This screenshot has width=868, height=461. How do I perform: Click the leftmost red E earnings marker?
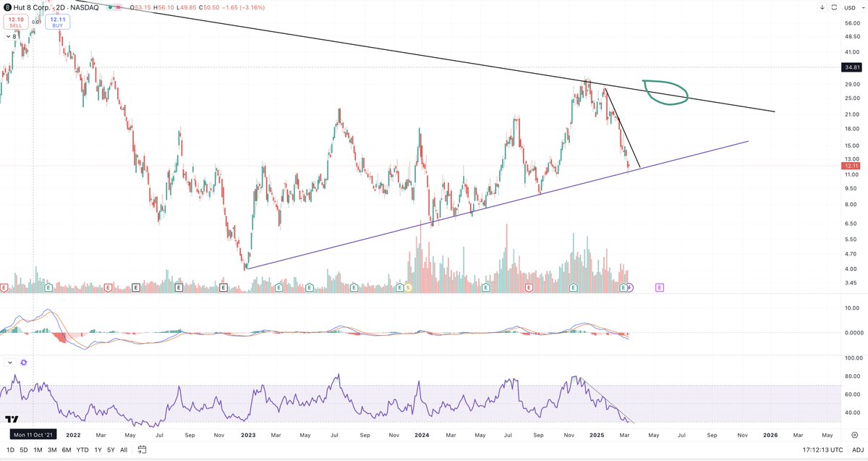pos(4,287)
